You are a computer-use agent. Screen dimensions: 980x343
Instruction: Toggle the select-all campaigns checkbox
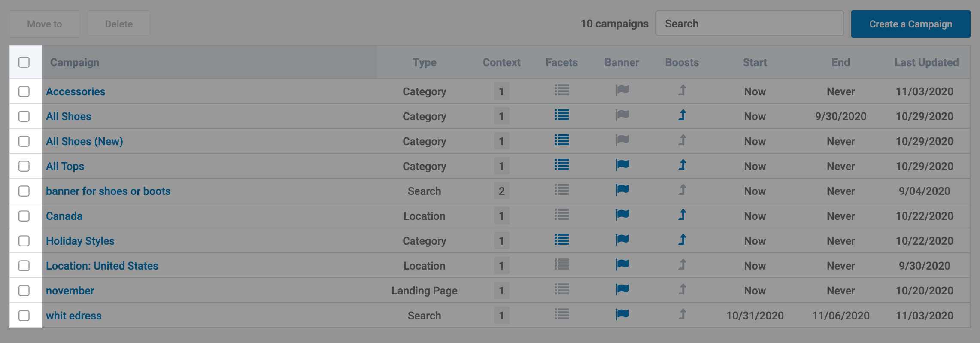pos(24,62)
